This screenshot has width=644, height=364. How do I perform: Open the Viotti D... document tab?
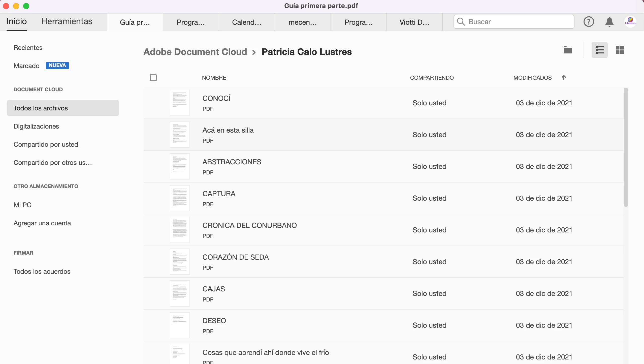pos(414,22)
